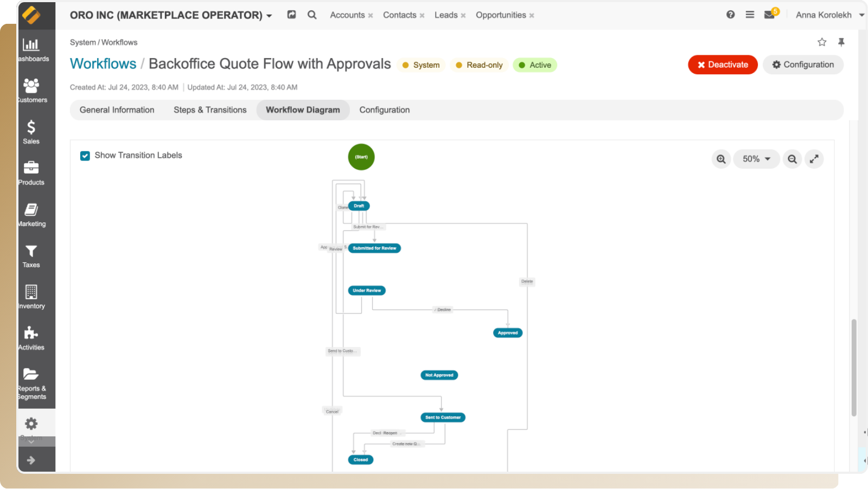Image resolution: width=868 pixels, height=489 pixels.
Task: Open the Accounts pinned tab
Action: click(347, 15)
